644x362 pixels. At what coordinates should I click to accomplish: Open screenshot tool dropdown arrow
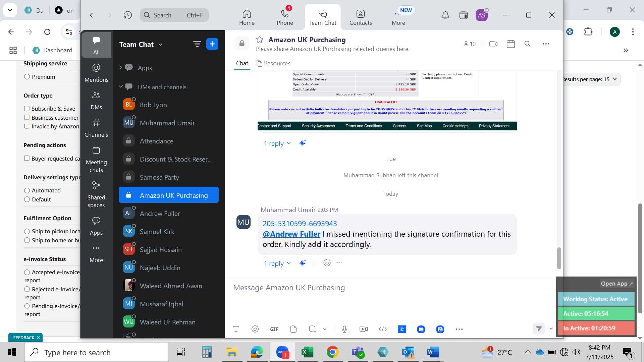coord(325,329)
